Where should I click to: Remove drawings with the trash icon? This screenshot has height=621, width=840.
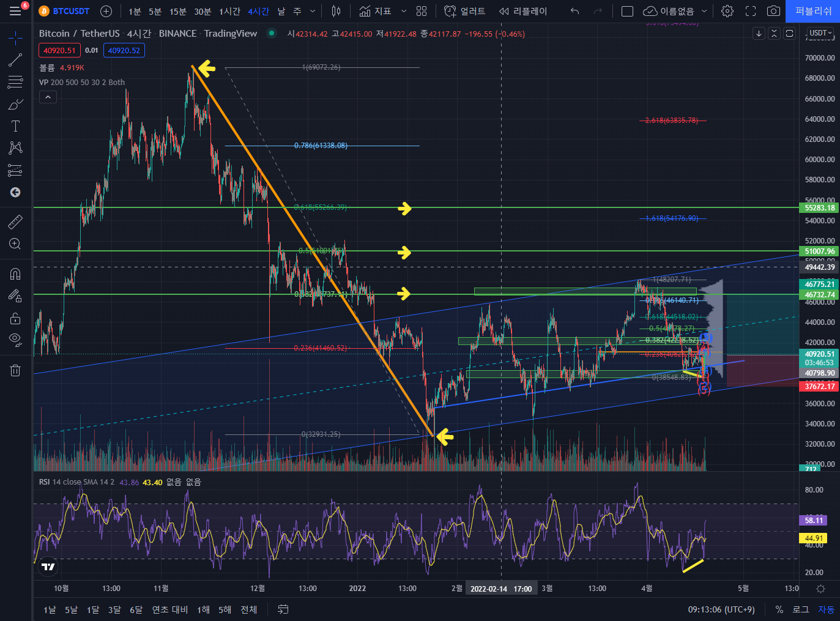coord(15,370)
